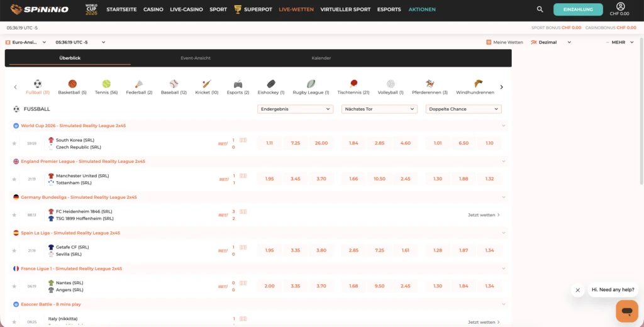This screenshot has height=327, width=644.
Task: Select odds 1.11 for South Korea win
Action: 269,143
